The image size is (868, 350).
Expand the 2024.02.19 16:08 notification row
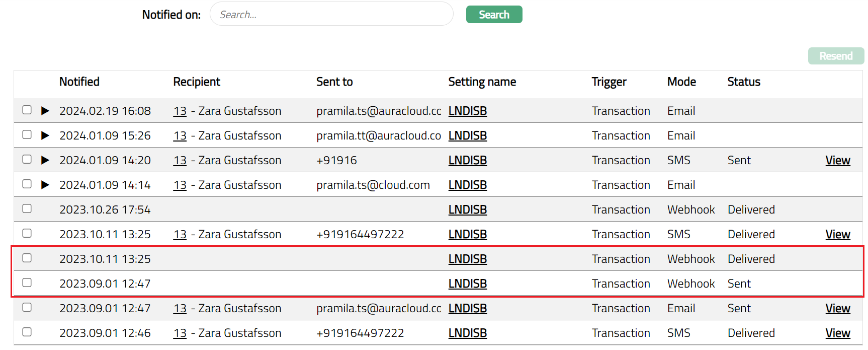coord(45,111)
